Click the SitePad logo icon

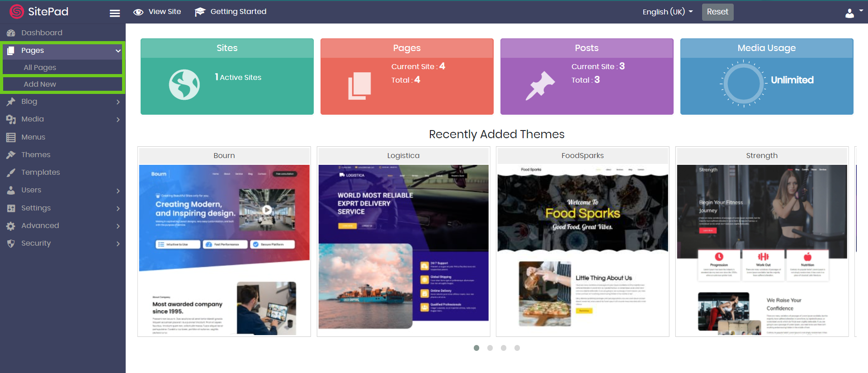coord(17,12)
